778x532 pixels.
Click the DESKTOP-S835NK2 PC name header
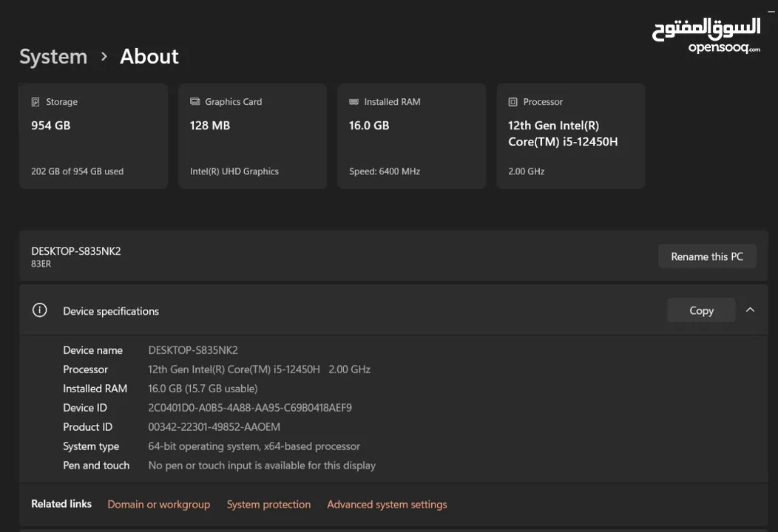click(x=76, y=251)
